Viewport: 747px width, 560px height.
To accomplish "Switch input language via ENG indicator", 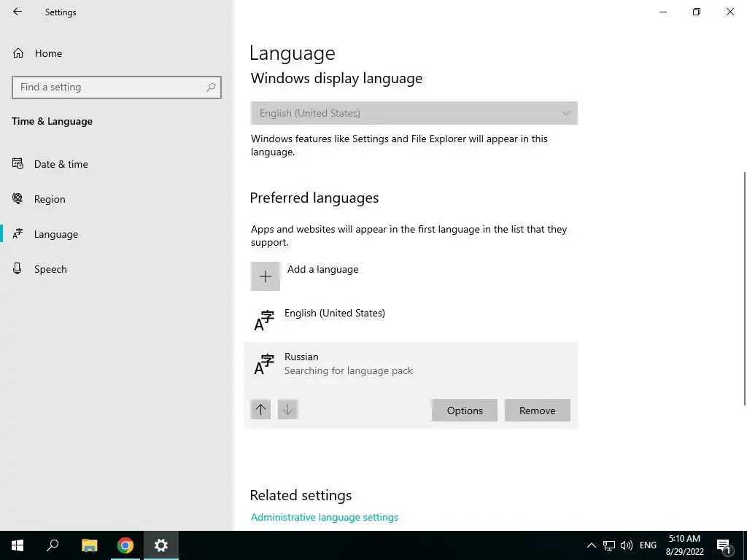I will [648, 545].
